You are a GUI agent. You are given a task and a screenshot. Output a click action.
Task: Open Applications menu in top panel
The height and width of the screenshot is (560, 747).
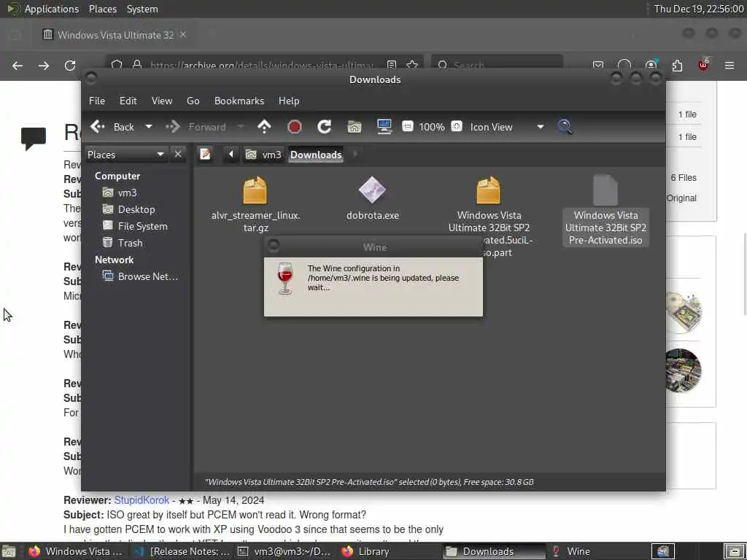coord(52,9)
